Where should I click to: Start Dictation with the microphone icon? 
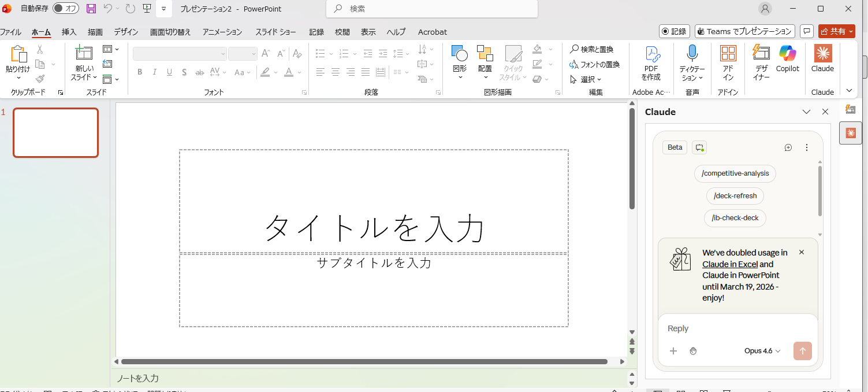point(692,54)
